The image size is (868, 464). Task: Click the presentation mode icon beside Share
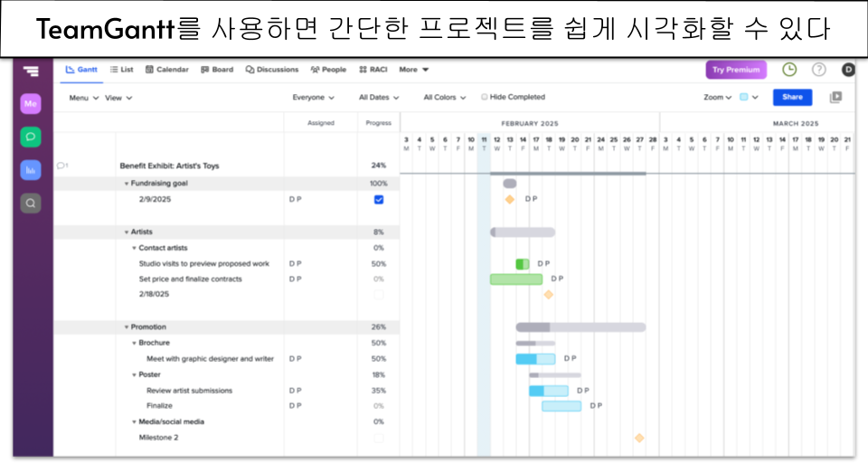click(835, 98)
